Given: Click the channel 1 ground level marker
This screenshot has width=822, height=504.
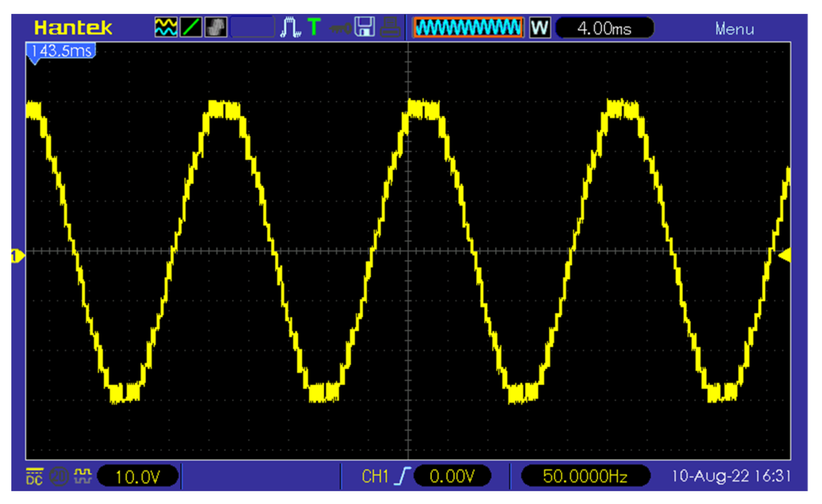Looking at the screenshot, I should coord(17,256).
